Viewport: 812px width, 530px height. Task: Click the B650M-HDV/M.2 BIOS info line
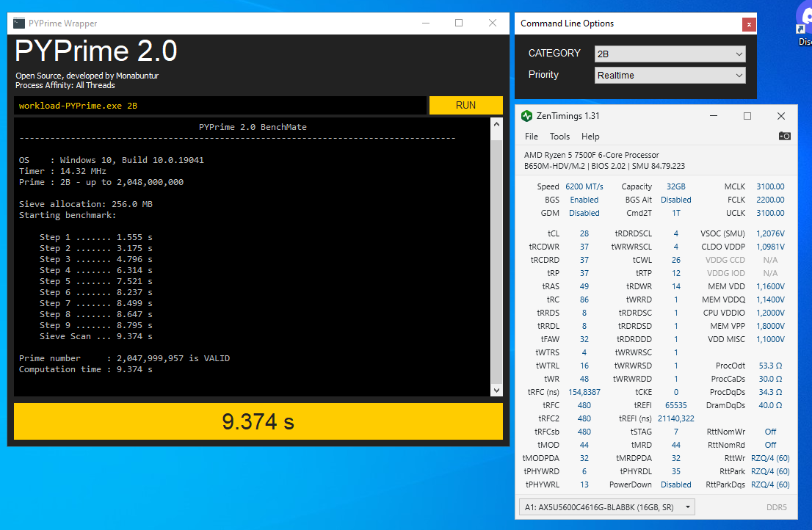coord(604,166)
